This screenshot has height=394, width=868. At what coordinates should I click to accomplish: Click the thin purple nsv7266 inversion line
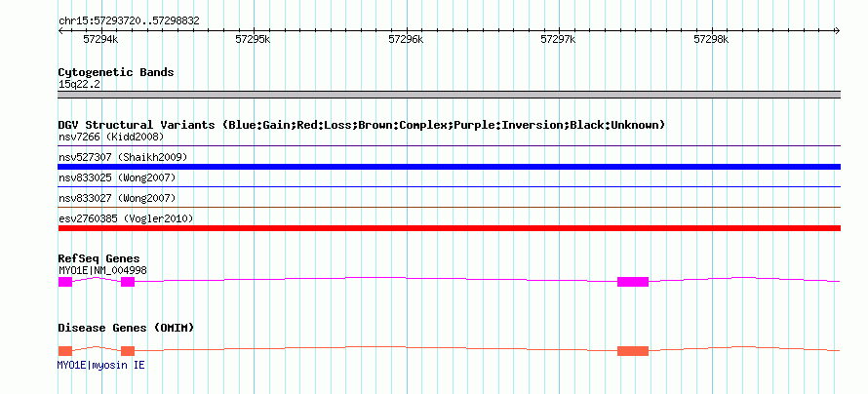point(449,146)
